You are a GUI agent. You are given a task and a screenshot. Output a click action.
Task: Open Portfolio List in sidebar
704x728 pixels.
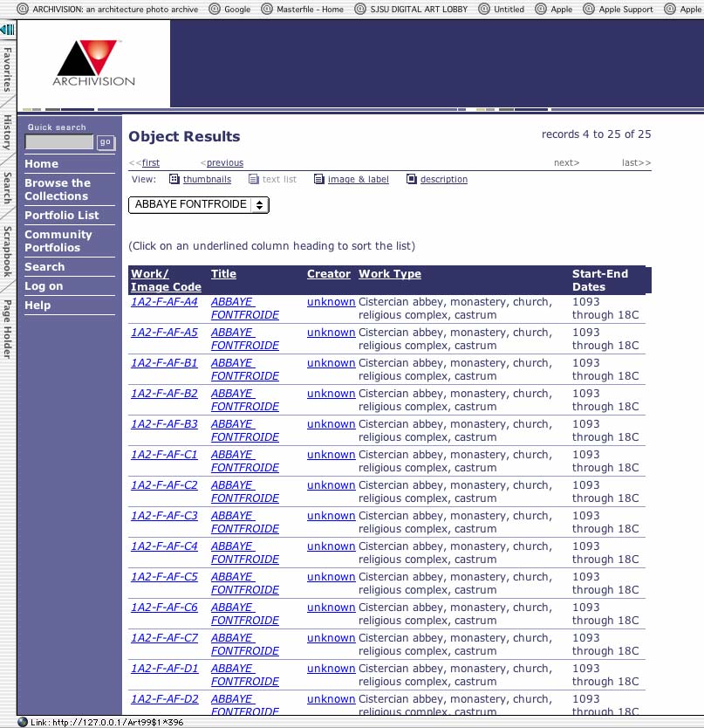coord(62,216)
